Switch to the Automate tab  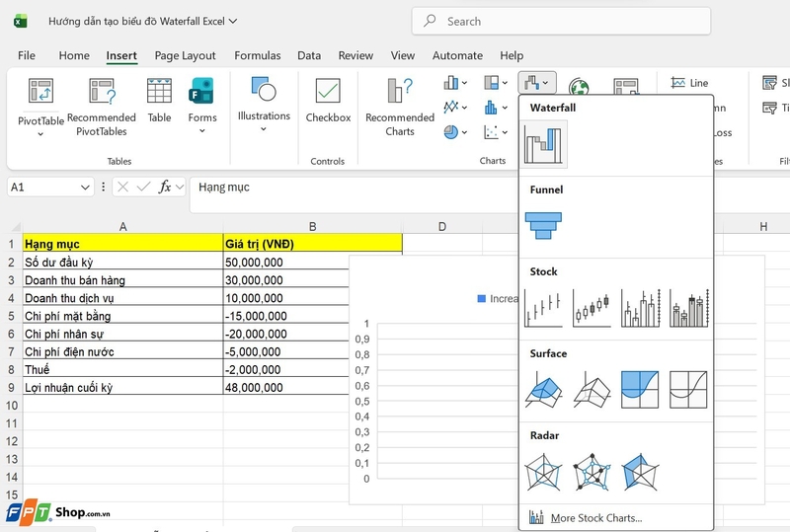pos(457,55)
